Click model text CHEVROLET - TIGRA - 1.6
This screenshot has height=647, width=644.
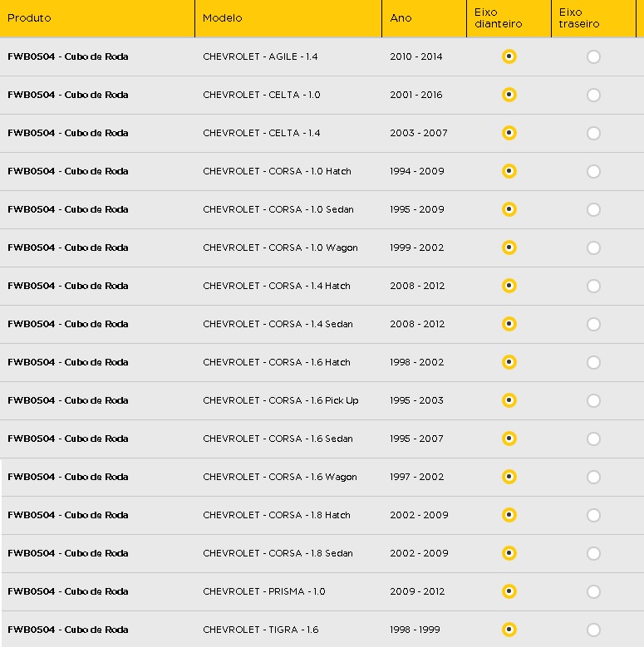point(260,630)
